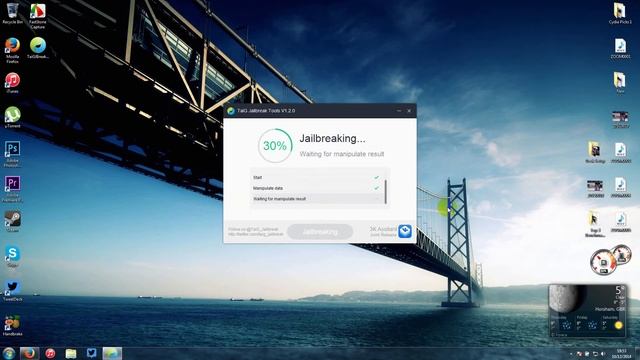
Task: Click the 30% circular progress indicator
Action: (275, 145)
